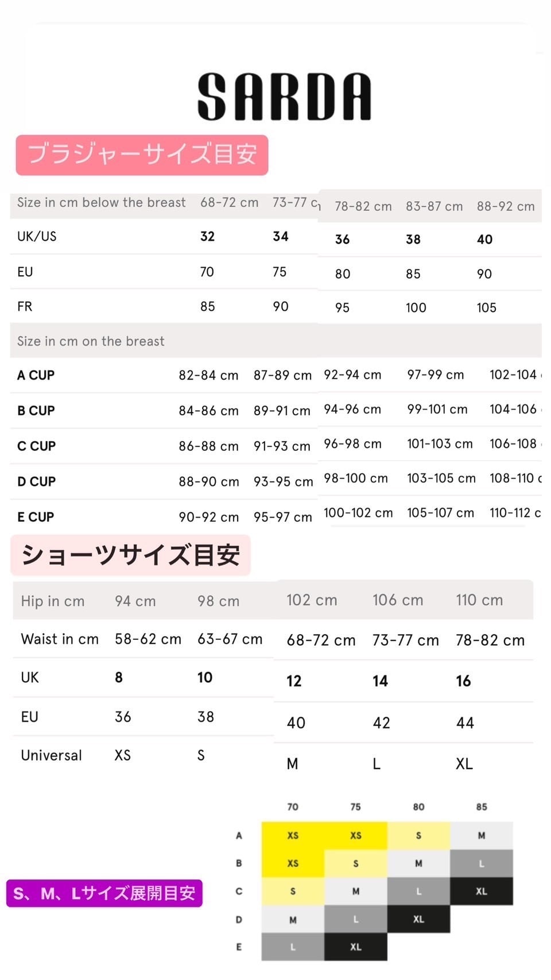
Task: Click the purple S、M、Lサイズ展開目安 label
Action: point(104,893)
